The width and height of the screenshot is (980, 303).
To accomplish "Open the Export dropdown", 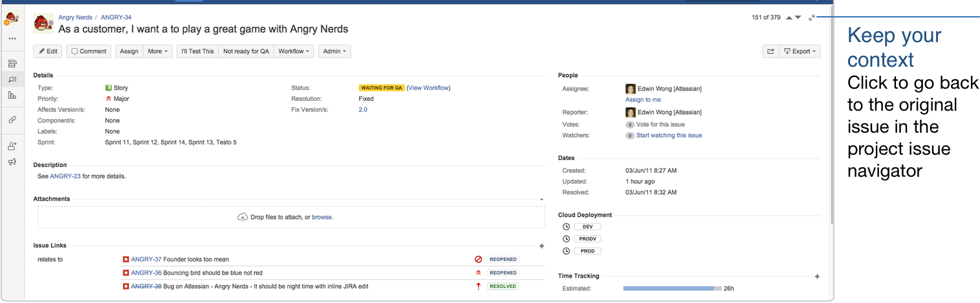I will [x=800, y=51].
